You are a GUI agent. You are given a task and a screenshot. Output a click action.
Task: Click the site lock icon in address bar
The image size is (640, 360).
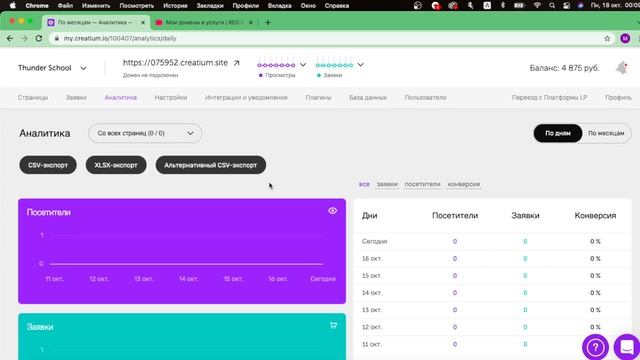(x=57, y=38)
